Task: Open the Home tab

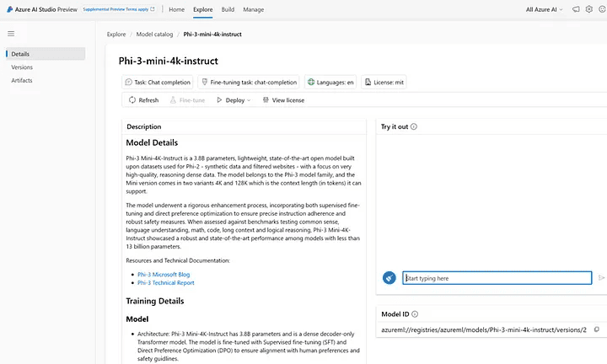Action: pyautogui.click(x=176, y=9)
